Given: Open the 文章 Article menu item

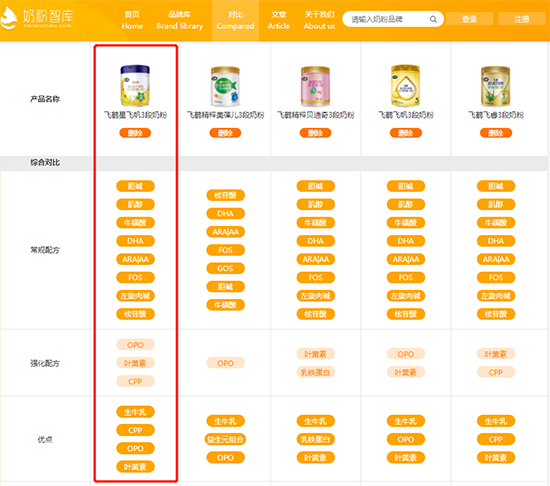Looking at the screenshot, I should click(x=279, y=20).
